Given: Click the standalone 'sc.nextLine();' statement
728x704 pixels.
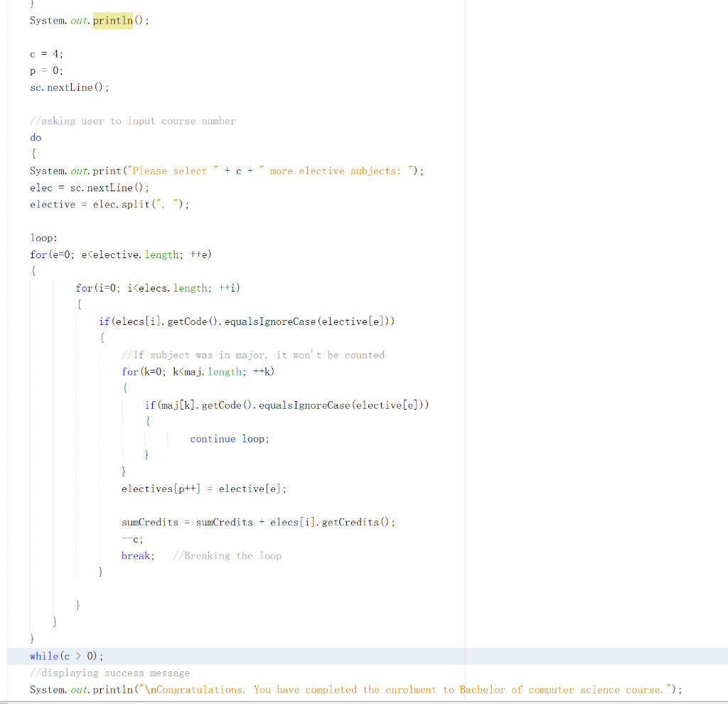Looking at the screenshot, I should click(x=70, y=87).
